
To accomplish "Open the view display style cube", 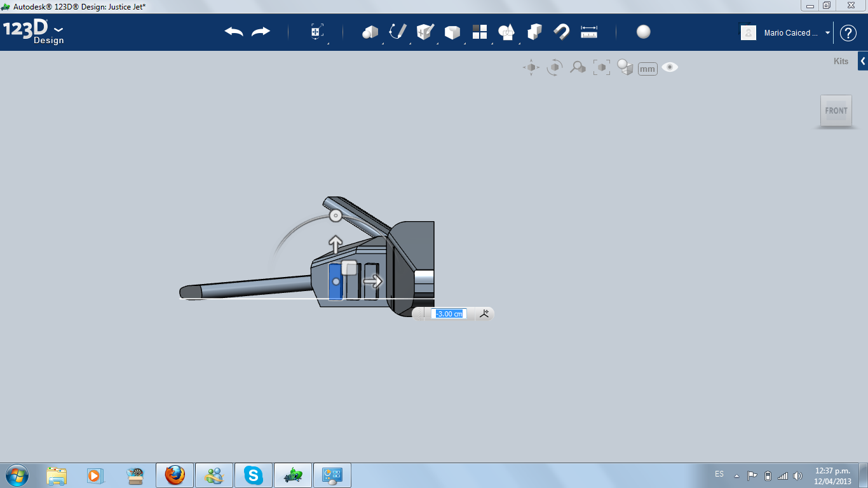I will 625,67.
